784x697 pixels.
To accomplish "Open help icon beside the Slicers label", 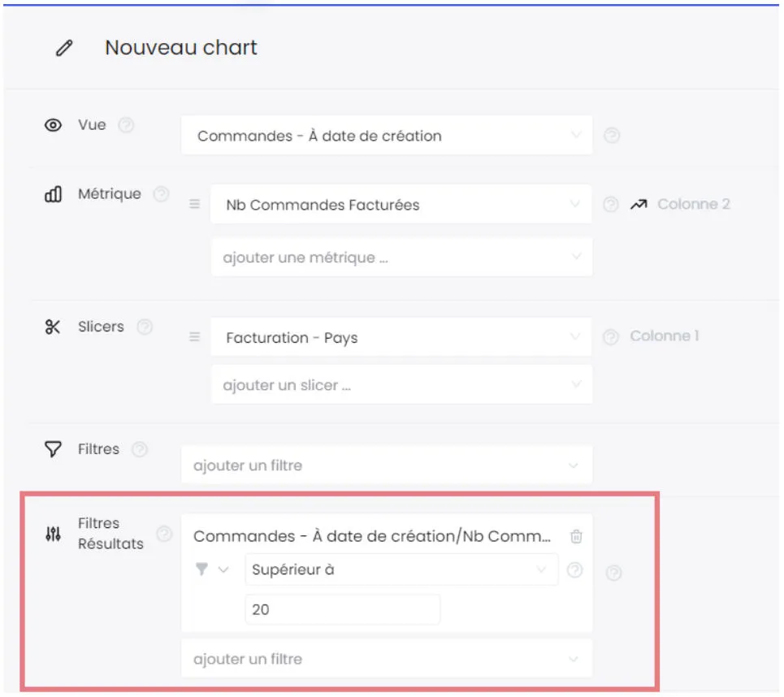I will coord(145,327).
